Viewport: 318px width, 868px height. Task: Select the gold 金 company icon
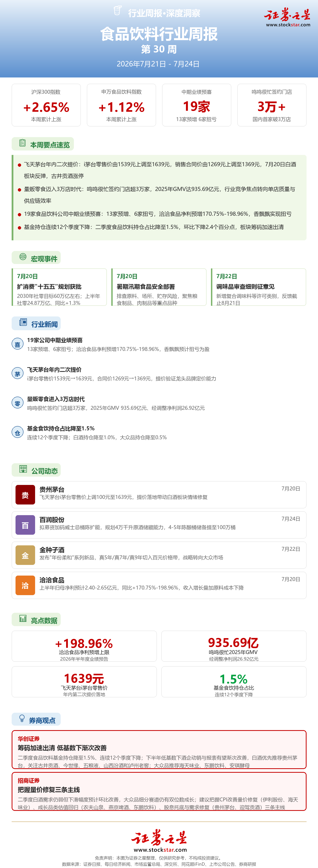pos(25,555)
